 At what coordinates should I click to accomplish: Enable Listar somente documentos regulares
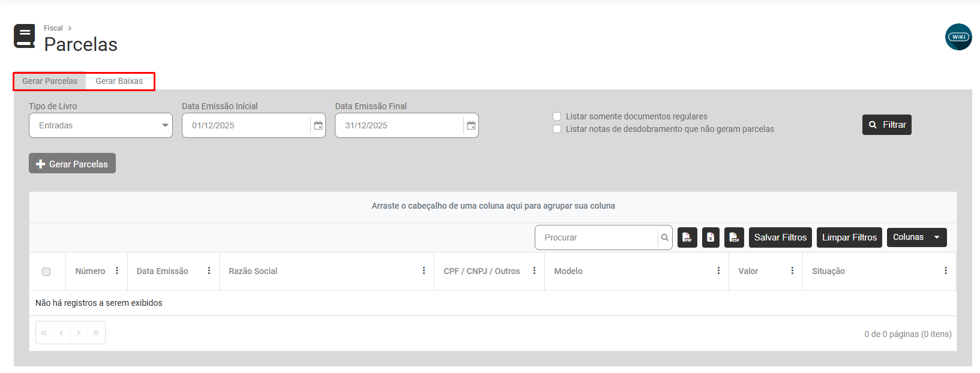coord(557,116)
